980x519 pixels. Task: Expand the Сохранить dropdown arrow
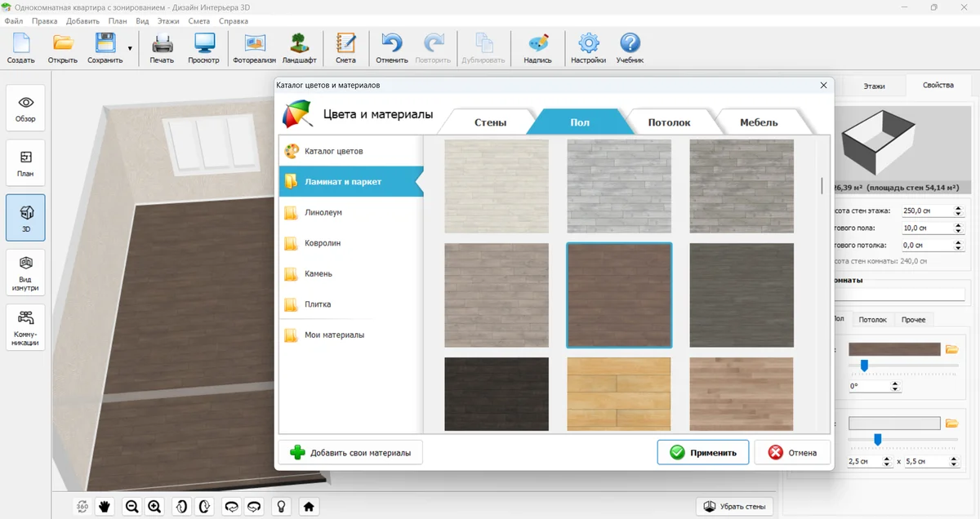[x=130, y=48]
